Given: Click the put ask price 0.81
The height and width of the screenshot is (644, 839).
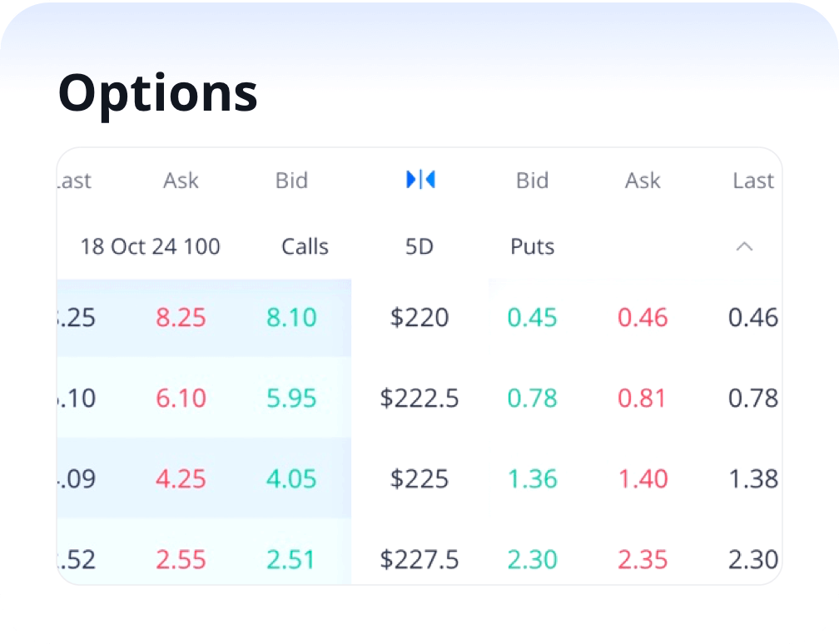Looking at the screenshot, I should [x=642, y=398].
